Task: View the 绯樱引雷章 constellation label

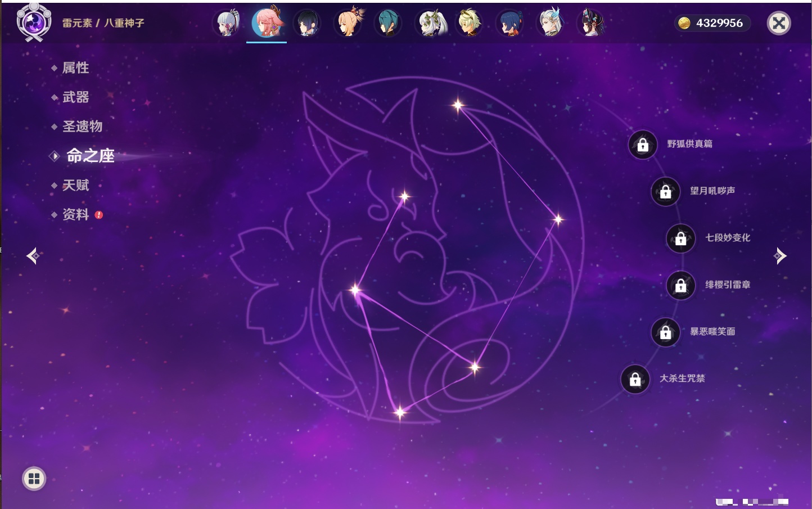Action: pos(728,285)
